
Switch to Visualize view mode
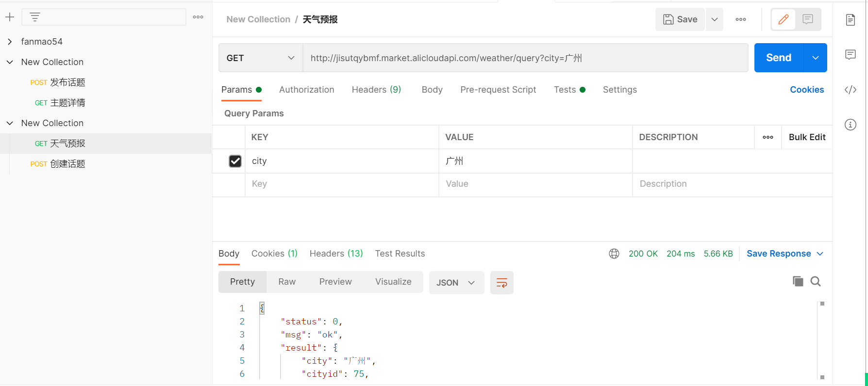pos(393,282)
